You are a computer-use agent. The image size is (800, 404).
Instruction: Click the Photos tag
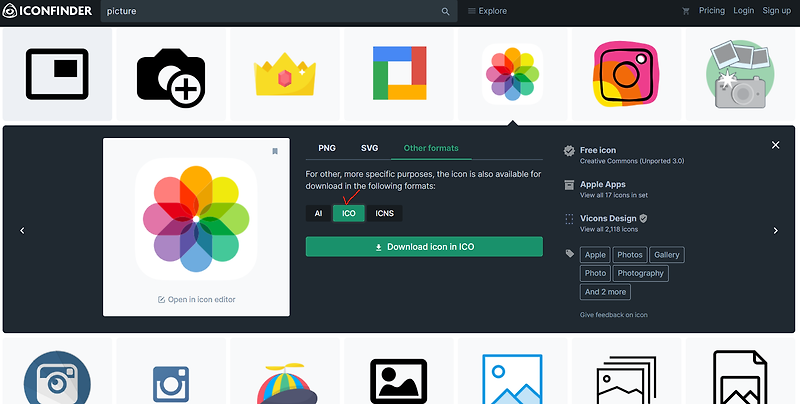630,255
